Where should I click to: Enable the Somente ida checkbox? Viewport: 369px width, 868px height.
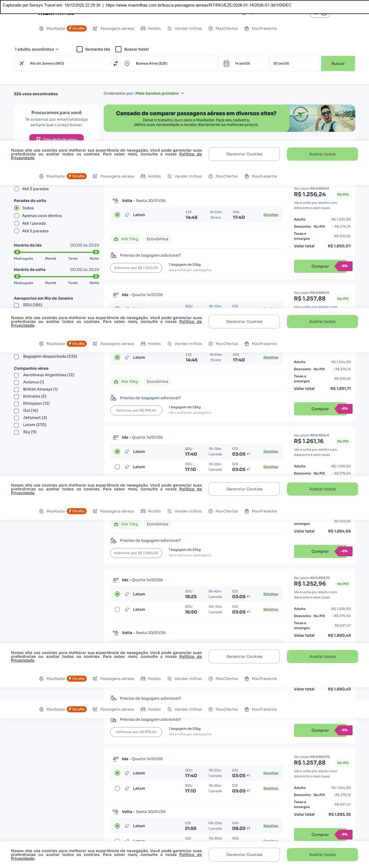click(80, 49)
